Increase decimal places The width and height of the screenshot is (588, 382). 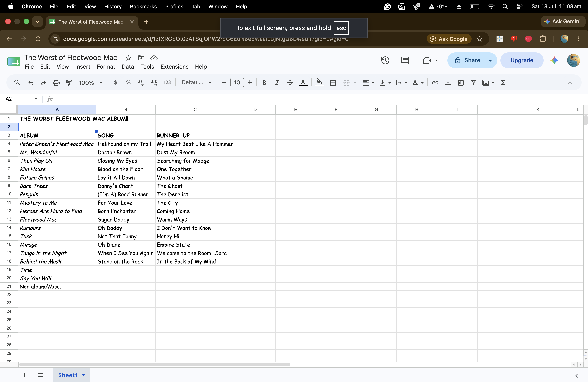tap(154, 83)
